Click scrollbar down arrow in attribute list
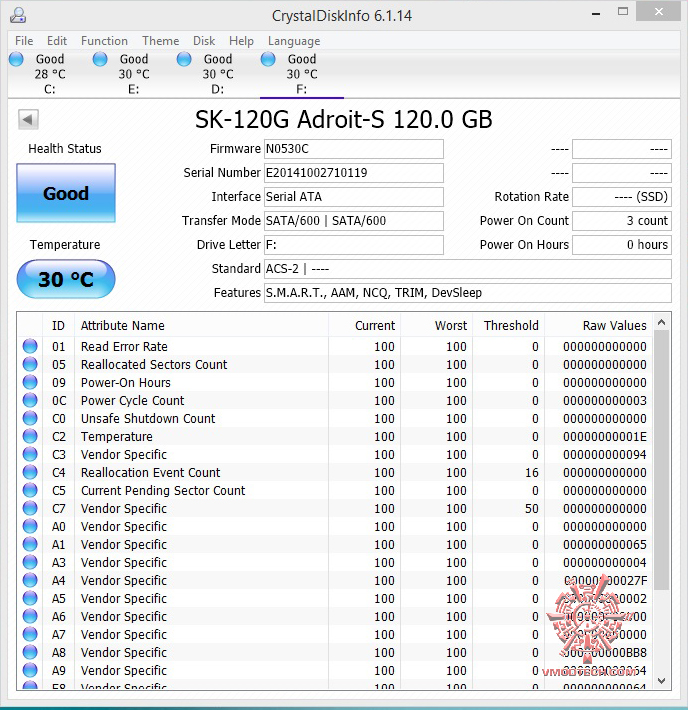 661,681
